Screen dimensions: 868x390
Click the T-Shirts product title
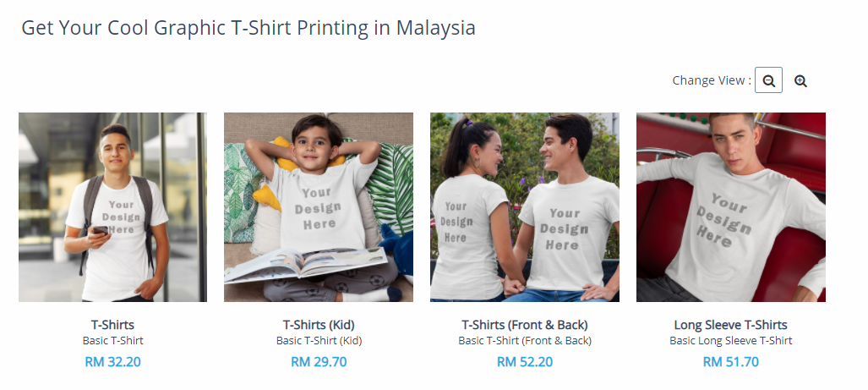(x=113, y=325)
